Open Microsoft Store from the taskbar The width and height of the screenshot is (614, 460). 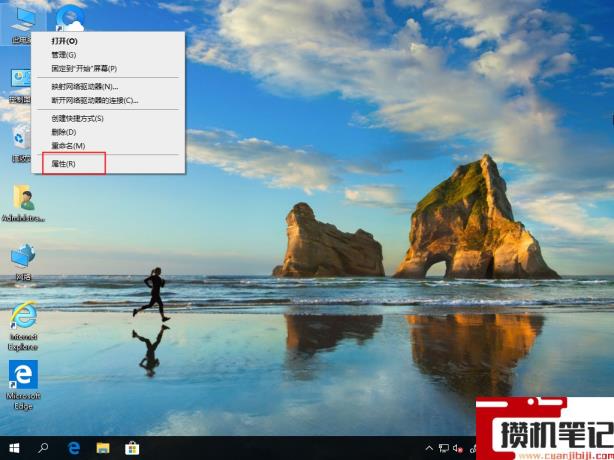click(132, 448)
